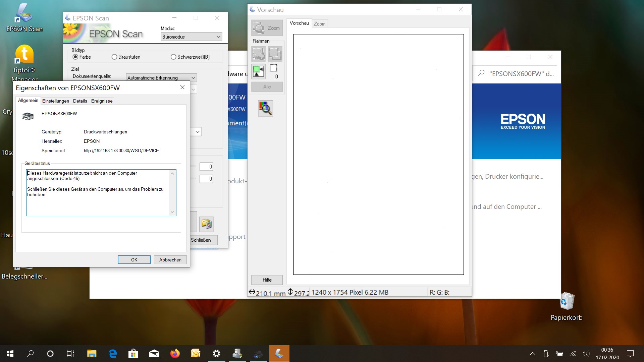The image size is (644, 362).
Task: Click the scan preview page area
Action: pyautogui.click(x=378, y=154)
